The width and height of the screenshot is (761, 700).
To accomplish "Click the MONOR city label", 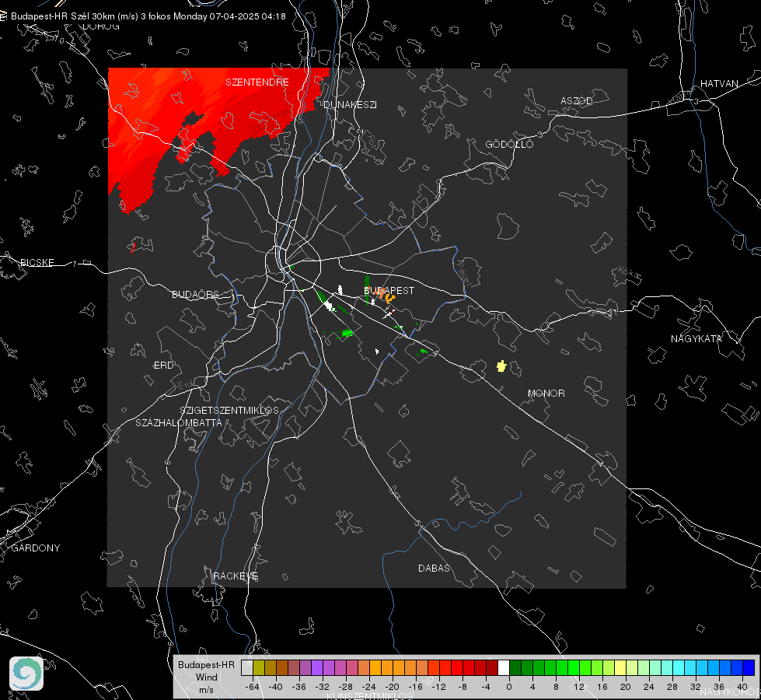I will click(546, 393).
